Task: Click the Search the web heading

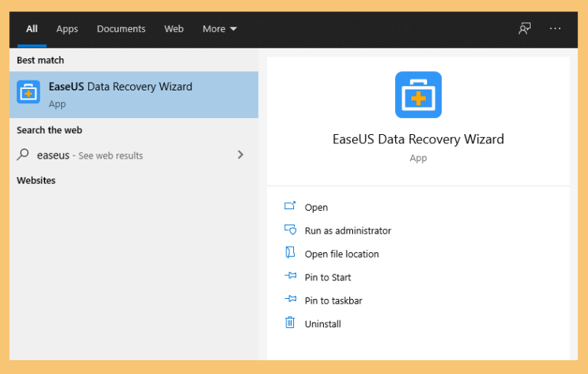Action: (49, 130)
